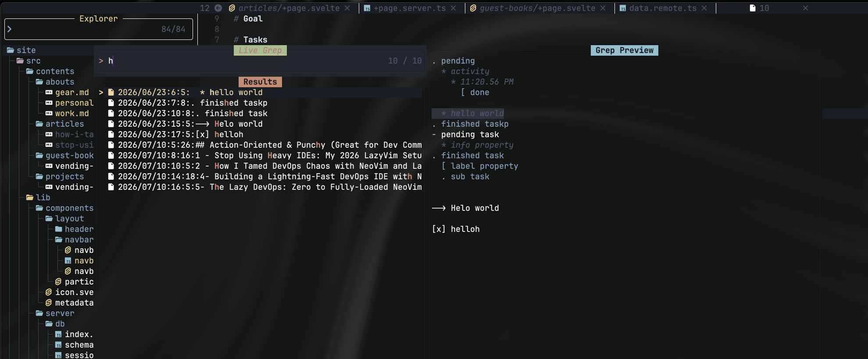
Task: Focus the Explorer search input
Action: click(99, 29)
